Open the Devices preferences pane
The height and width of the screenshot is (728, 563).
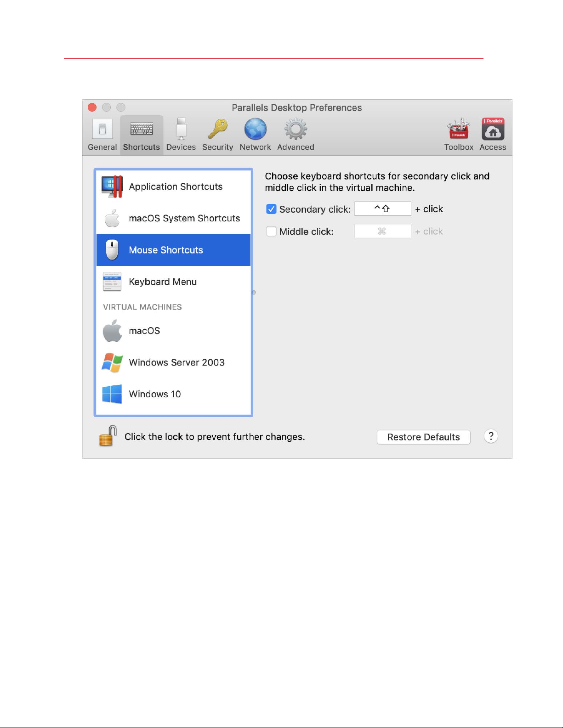click(181, 135)
